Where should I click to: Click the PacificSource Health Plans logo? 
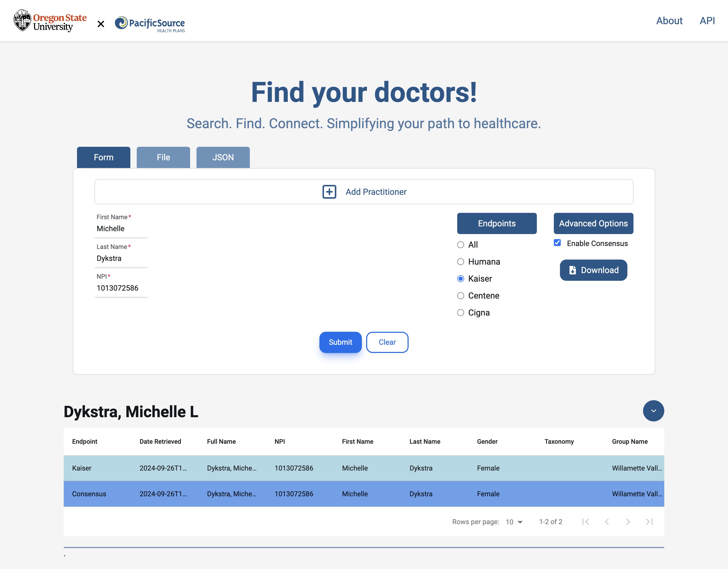click(x=150, y=24)
